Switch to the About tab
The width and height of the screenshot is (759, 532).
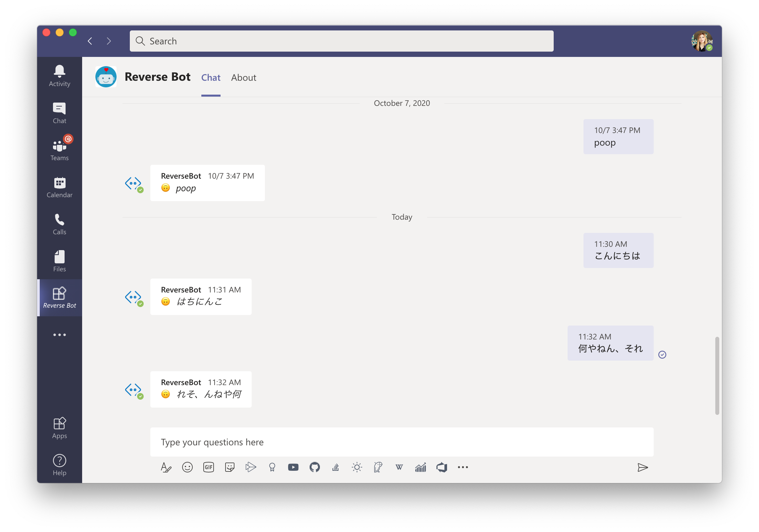pyautogui.click(x=243, y=77)
